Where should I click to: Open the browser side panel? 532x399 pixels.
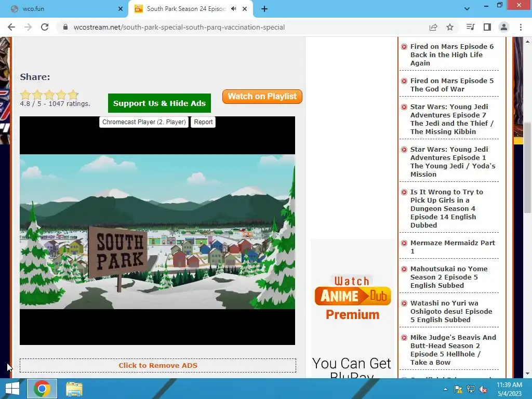[x=487, y=27]
